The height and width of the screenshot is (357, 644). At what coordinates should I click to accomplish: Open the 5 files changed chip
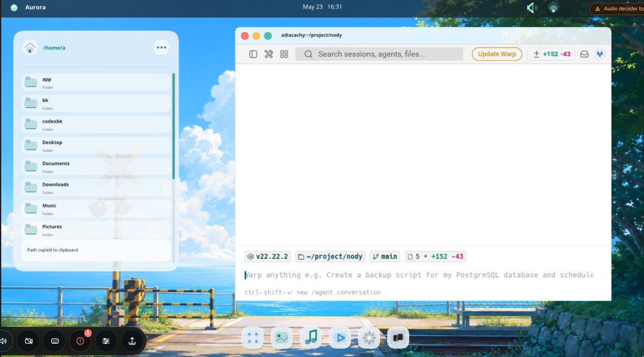click(x=435, y=256)
